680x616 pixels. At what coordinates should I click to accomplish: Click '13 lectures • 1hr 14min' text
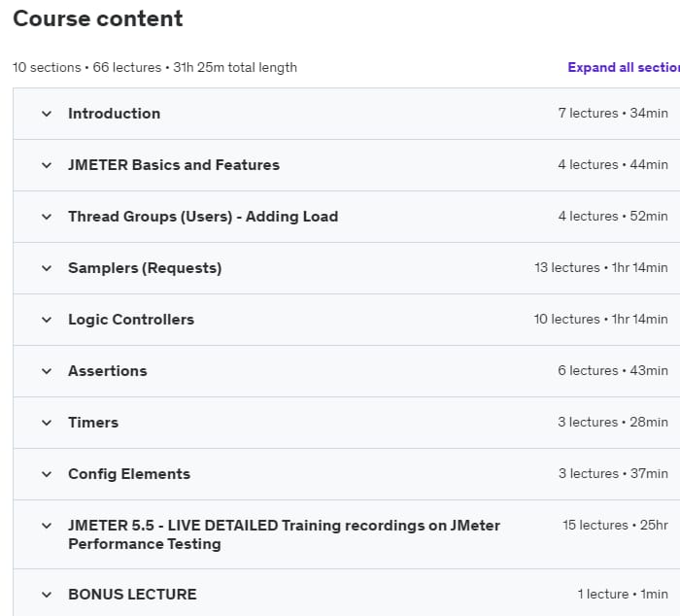[601, 267]
